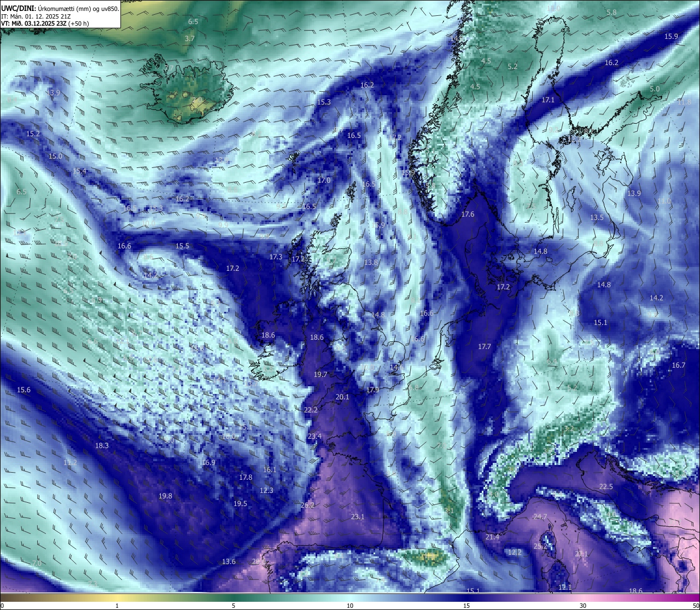Click the 19.5 value on the map
This screenshot has height=610, width=700.
coord(240,503)
